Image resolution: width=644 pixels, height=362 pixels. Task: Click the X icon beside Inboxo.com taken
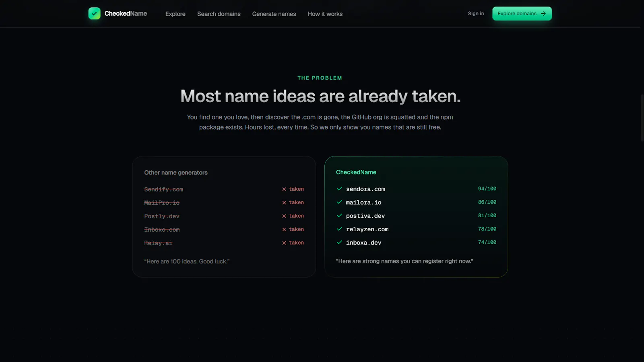[x=284, y=229]
